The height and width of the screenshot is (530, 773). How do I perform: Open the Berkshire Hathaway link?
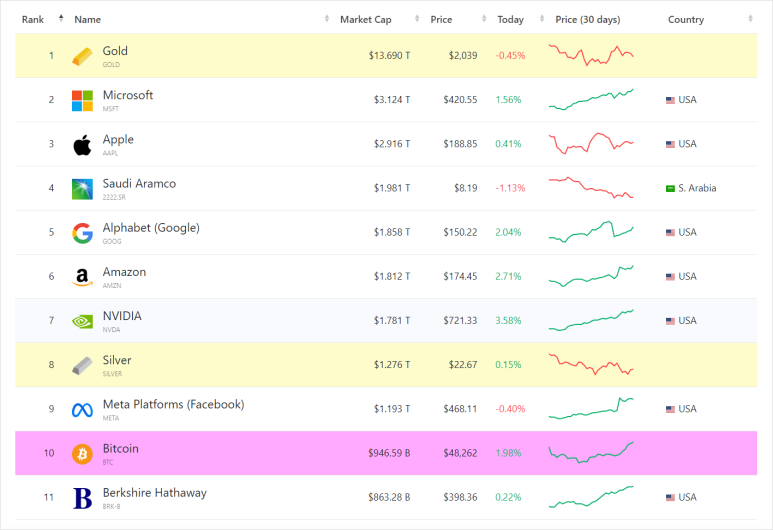(155, 493)
